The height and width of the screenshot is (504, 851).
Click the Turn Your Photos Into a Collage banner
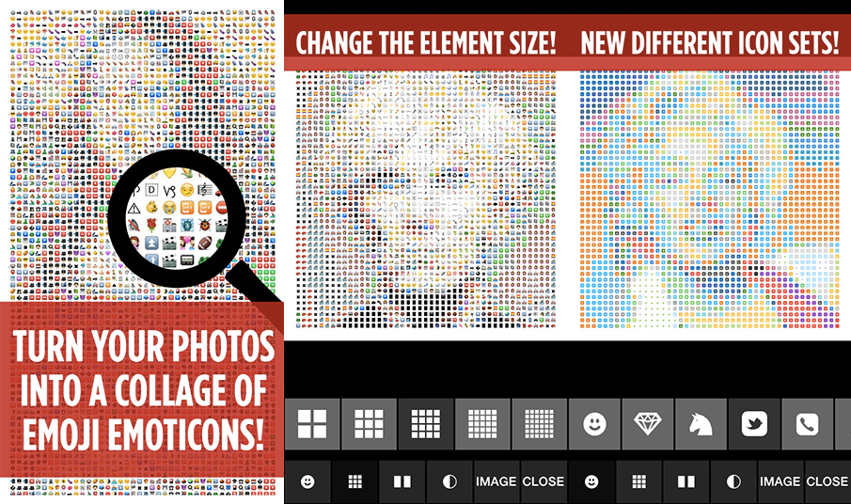click(142, 389)
